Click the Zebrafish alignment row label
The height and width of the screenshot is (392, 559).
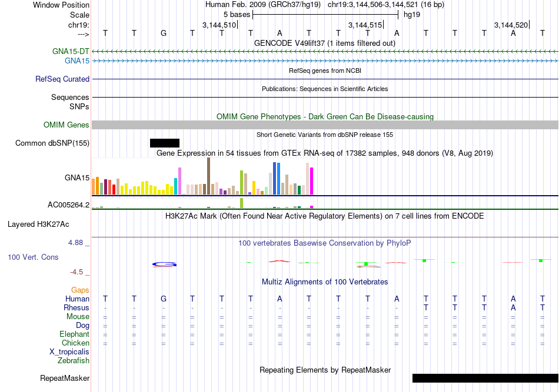pos(74,361)
